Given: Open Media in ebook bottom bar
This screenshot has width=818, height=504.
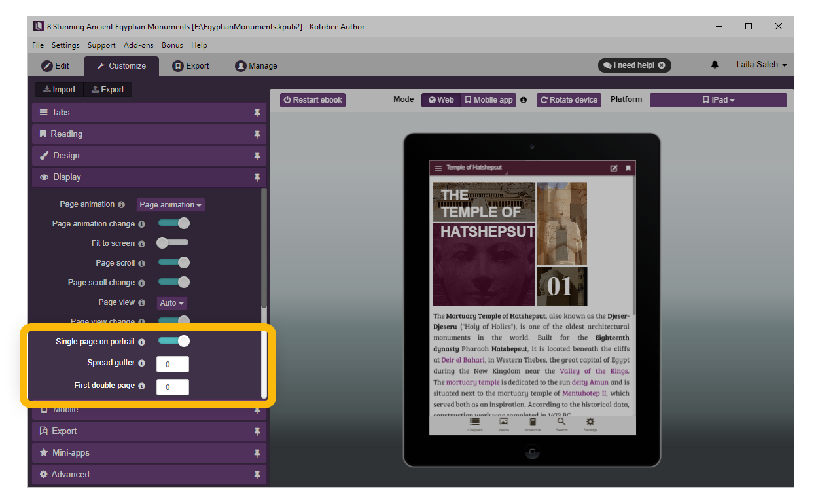Looking at the screenshot, I should (504, 425).
